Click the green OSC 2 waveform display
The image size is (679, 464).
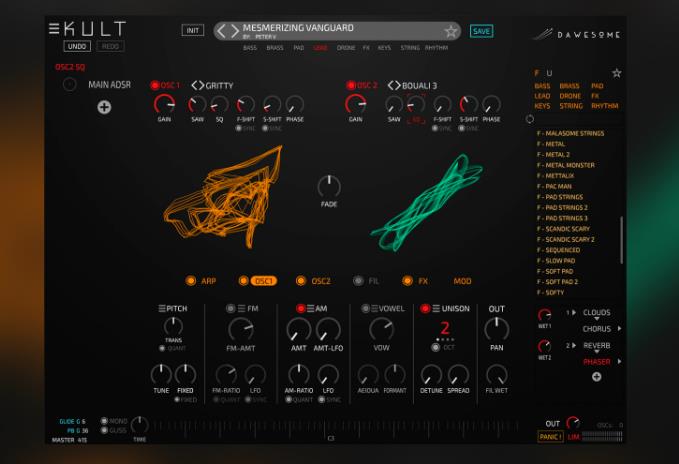click(x=427, y=203)
